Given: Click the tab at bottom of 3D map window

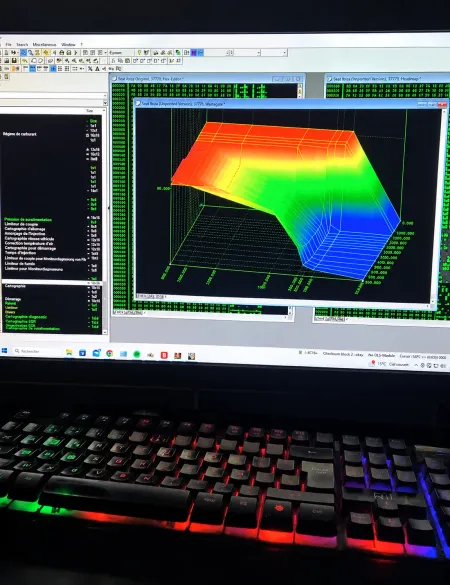Looking at the screenshot, I should pos(151,296).
